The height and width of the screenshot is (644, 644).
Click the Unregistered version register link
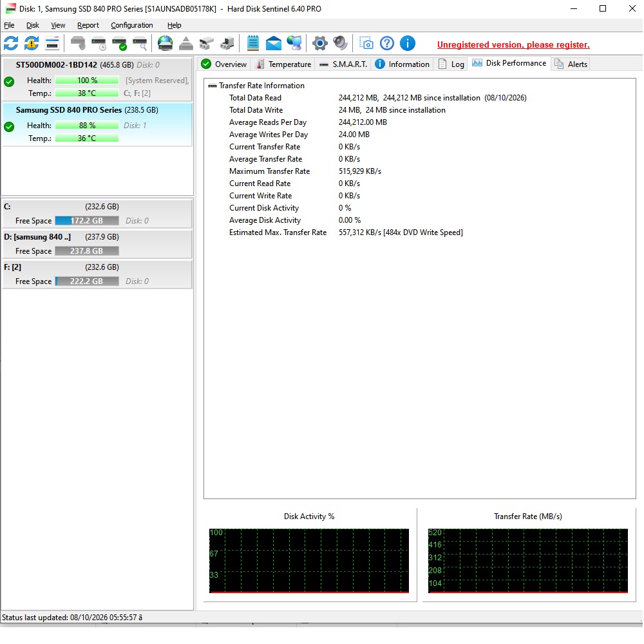tap(513, 44)
